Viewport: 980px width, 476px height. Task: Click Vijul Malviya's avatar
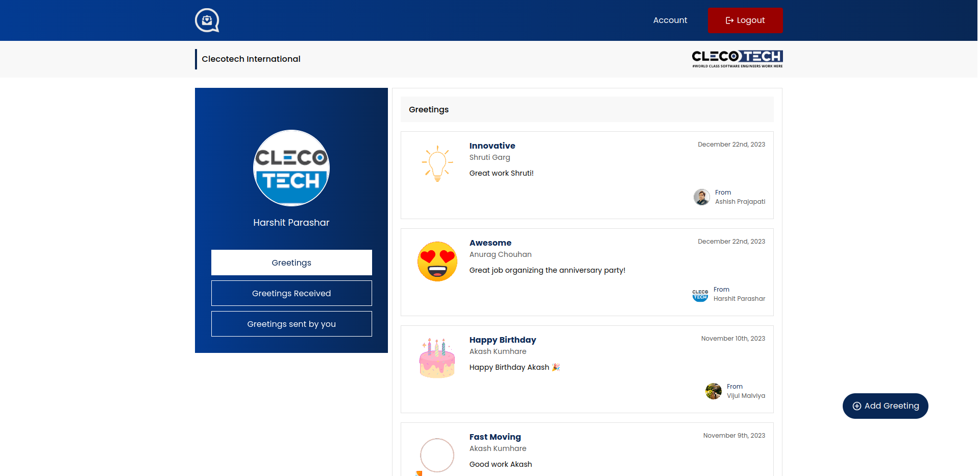(x=714, y=391)
